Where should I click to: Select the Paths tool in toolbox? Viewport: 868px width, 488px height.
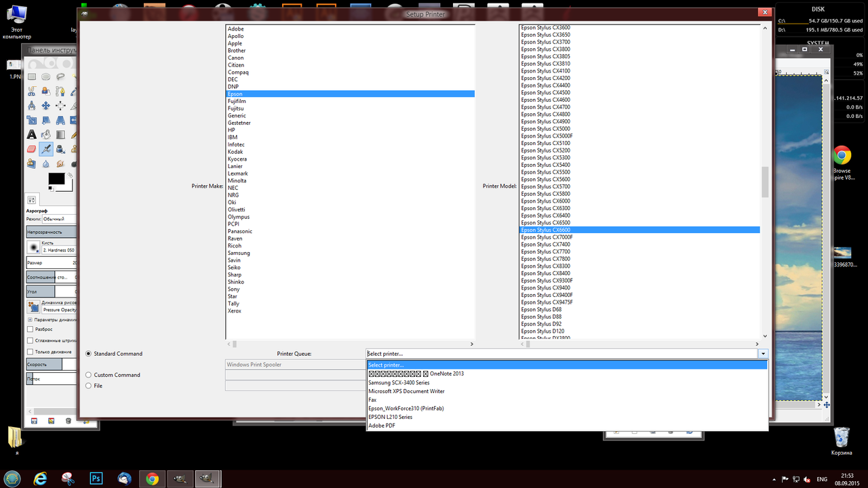pos(60,91)
